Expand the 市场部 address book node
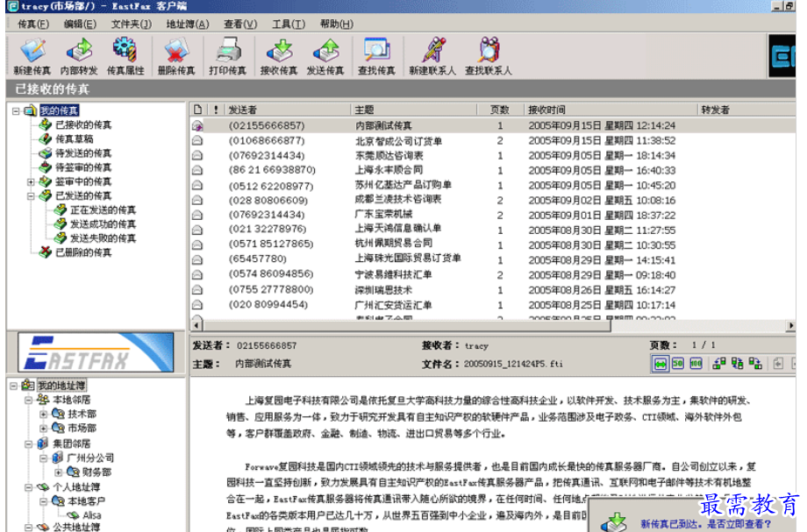The height and width of the screenshot is (532, 807). pyautogui.click(x=43, y=429)
